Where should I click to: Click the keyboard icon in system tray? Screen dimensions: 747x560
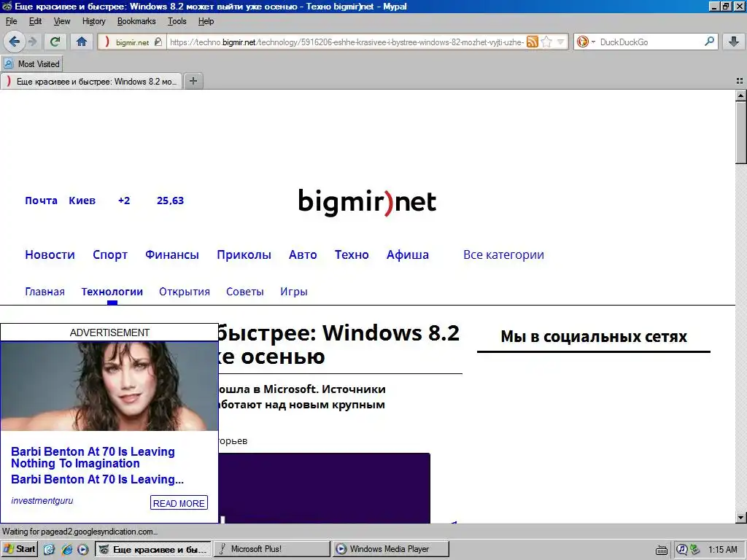point(661,551)
